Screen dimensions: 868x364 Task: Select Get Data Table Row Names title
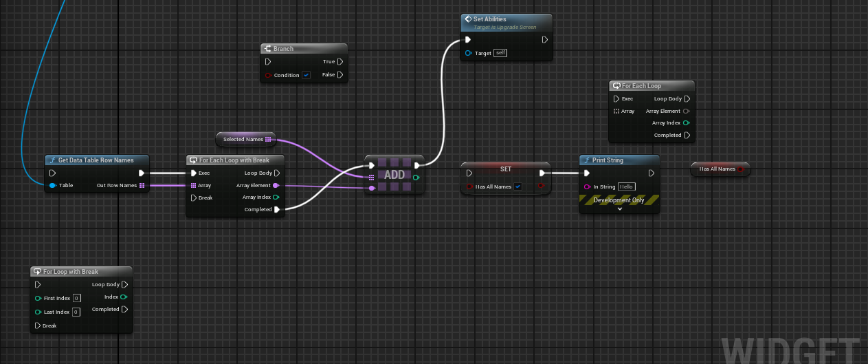coord(96,160)
